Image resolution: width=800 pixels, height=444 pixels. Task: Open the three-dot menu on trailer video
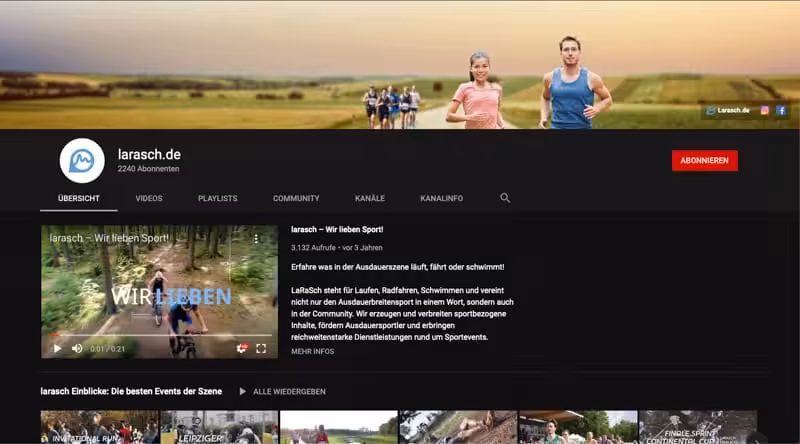click(256, 238)
